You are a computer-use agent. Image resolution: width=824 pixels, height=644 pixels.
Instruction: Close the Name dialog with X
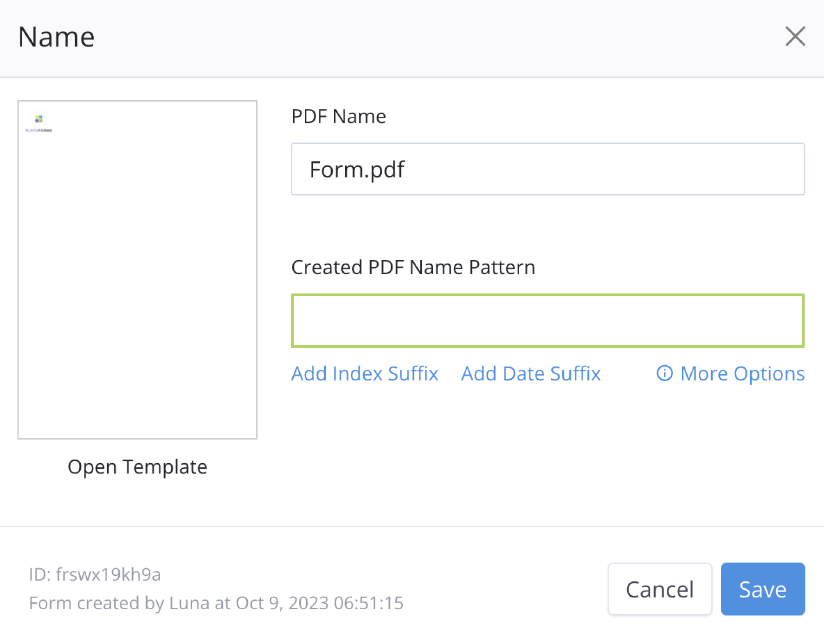click(x=795, y=36)
